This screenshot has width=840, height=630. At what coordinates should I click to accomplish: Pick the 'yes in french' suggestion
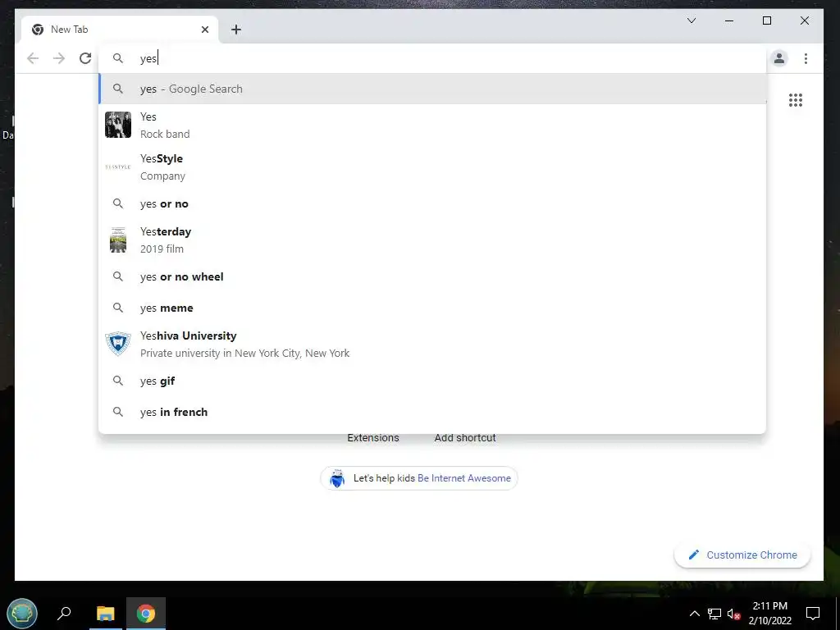click(x=433, y=412)
